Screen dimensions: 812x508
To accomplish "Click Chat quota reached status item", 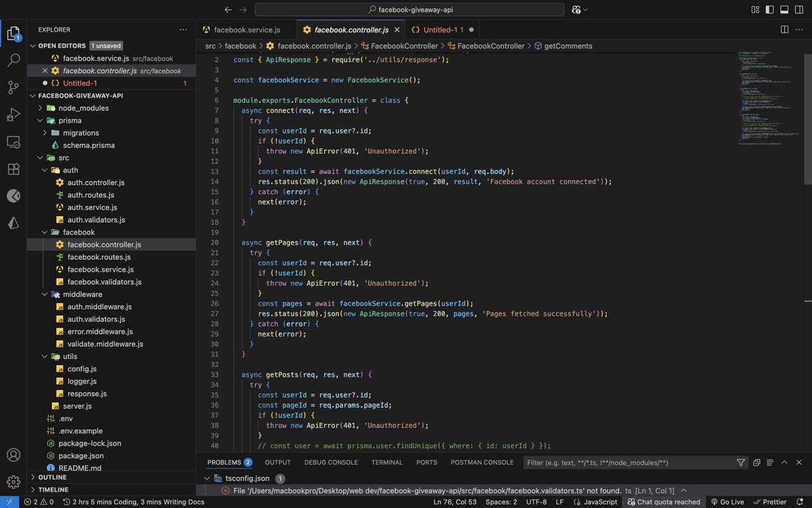I will click(663, 502).
